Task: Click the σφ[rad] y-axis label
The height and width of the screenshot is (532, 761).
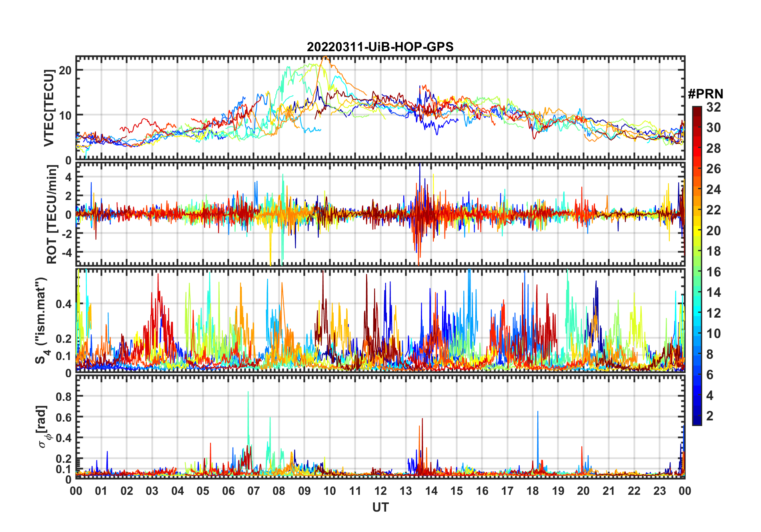Action: click(x=43, y=427)
